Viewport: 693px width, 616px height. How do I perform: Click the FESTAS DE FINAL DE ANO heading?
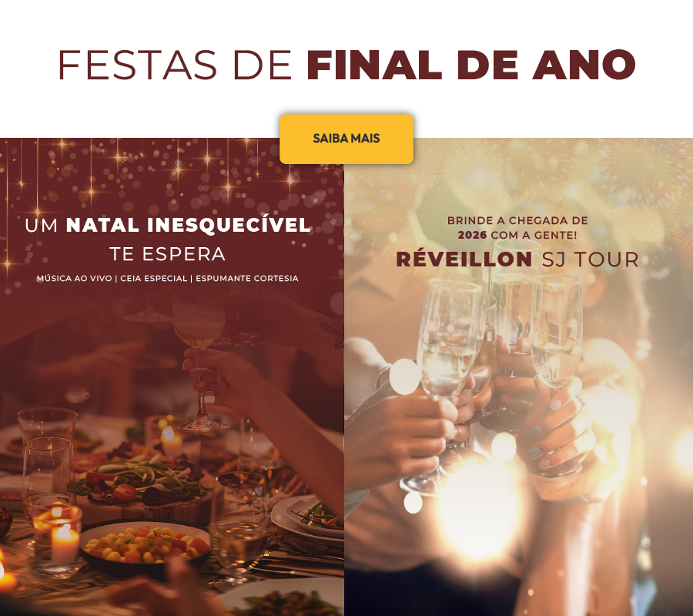pyautogui.click(x=346, y=65)
